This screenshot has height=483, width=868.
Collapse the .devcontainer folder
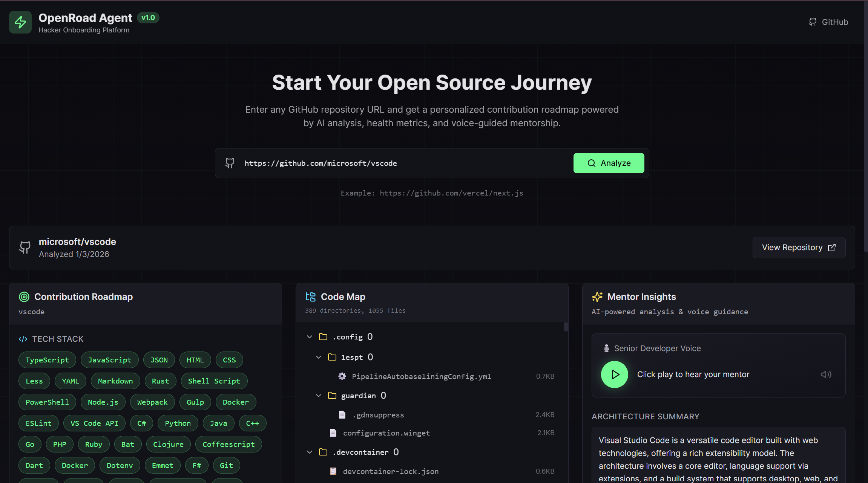point(310,452)
